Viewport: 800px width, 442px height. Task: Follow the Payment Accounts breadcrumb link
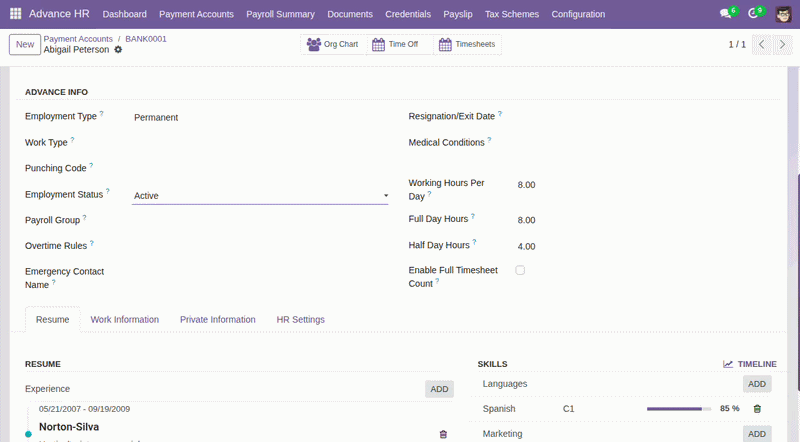[78, 39]
